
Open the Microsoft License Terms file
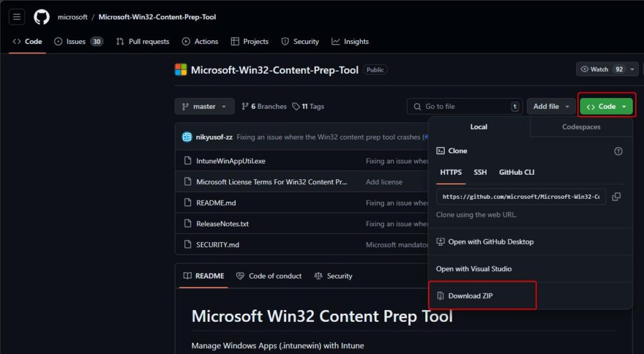tap(272, 182)
